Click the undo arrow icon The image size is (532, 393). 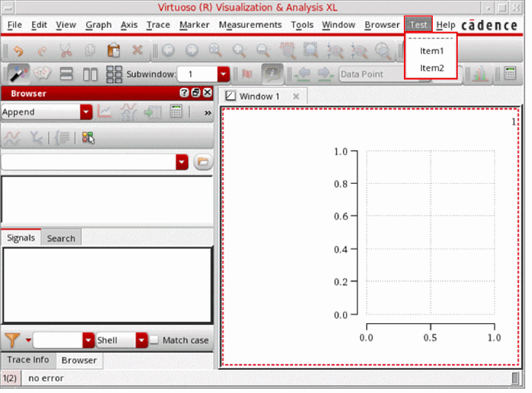coord(18,50)
